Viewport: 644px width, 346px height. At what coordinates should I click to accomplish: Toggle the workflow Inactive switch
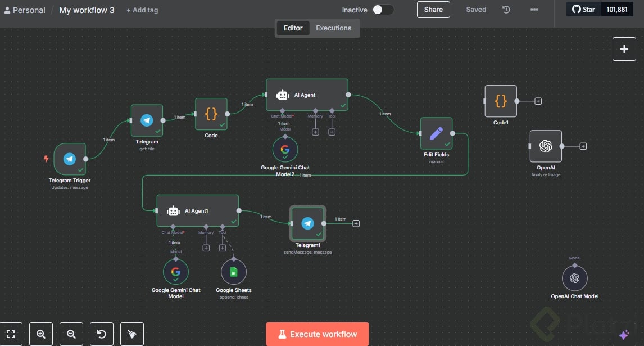point(383,10)
